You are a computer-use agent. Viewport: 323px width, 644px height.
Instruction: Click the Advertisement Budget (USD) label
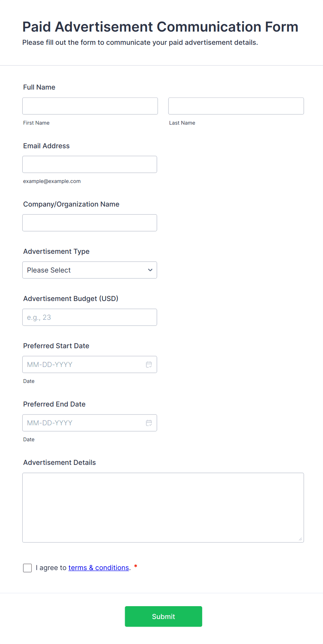click(x=71, y=299)
